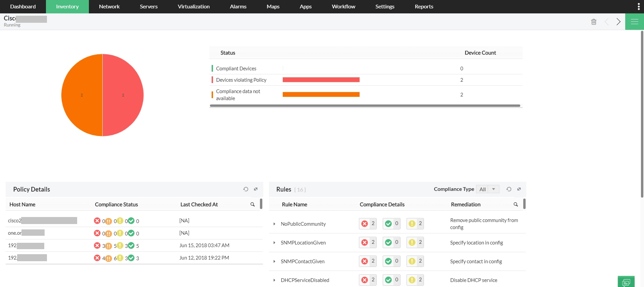The width and height of the screenshot is (644, 287).
Task: Open the Workflow tab
Action: click(x=343, y=6)
